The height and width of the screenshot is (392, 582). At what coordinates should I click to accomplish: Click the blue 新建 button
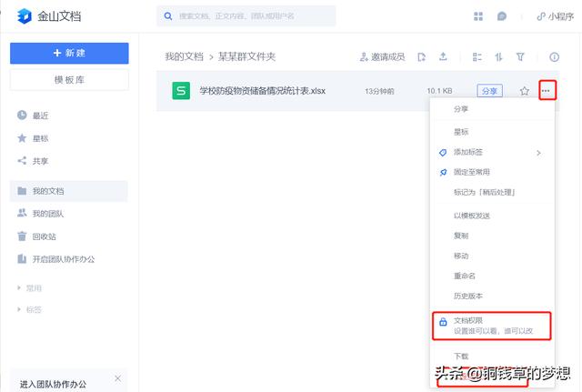pyautogui.click(x=69, y=53)
